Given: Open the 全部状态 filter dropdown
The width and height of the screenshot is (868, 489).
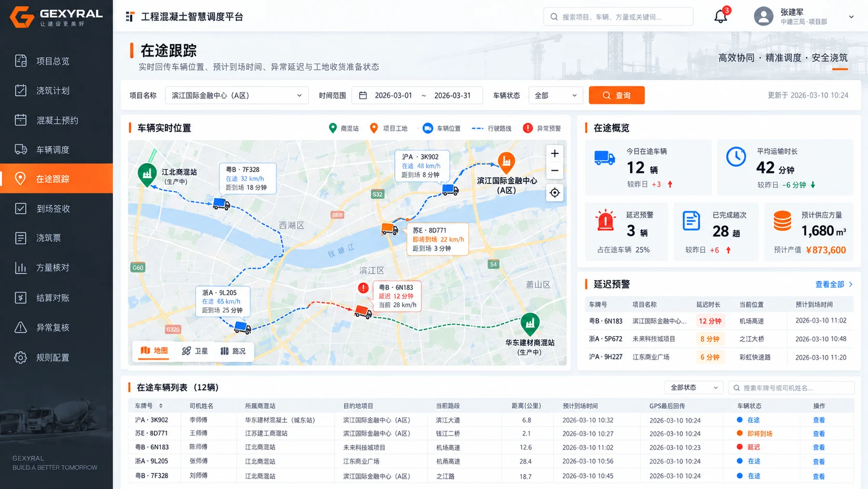Looking at the screenshot, I should 694,388.
